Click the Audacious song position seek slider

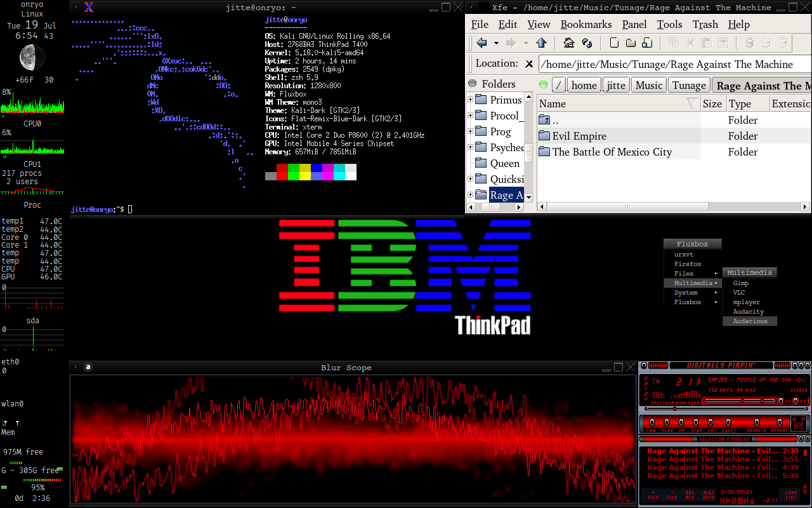click(x=726, y=408)
